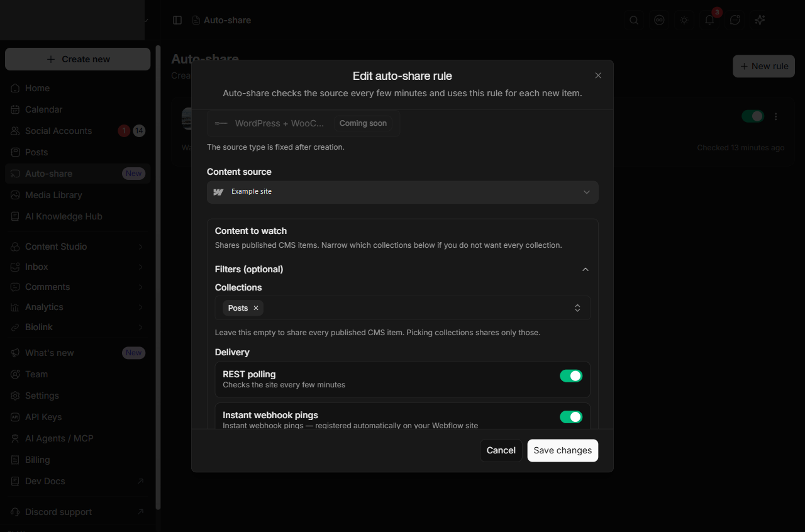Click the Create new button
Image resolution: width=805 pixels, height=532 pixels.
pyautogui.click(x=77, y=59)
